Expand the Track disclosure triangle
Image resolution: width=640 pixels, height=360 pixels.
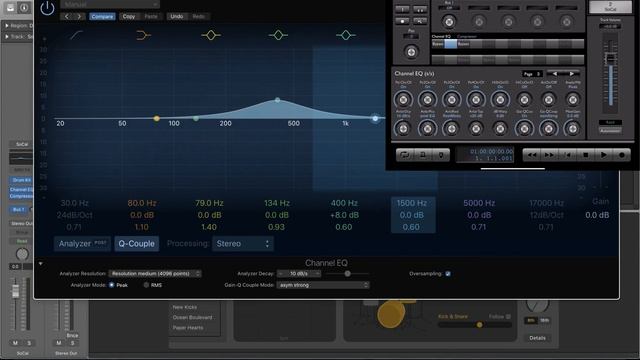pos(7,36)
